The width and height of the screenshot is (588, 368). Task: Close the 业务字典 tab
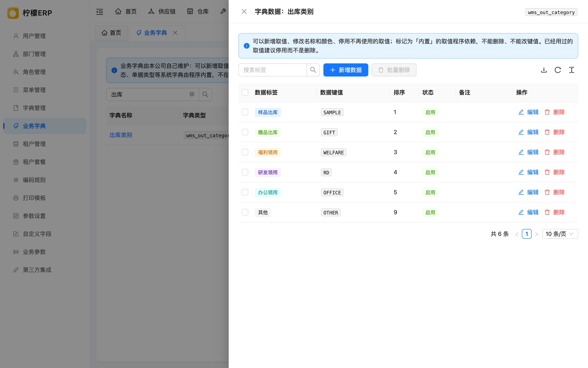click(175, 33)
